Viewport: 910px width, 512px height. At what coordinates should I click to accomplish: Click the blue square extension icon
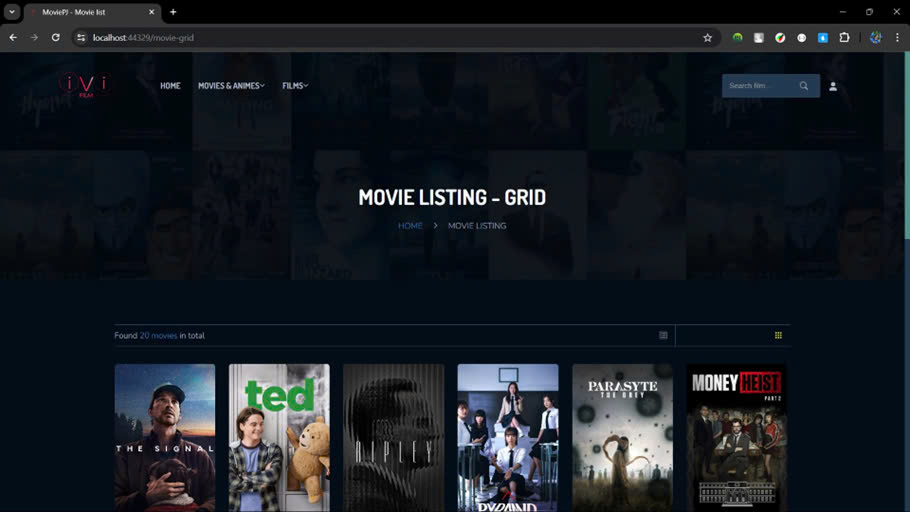pos(823,38)
